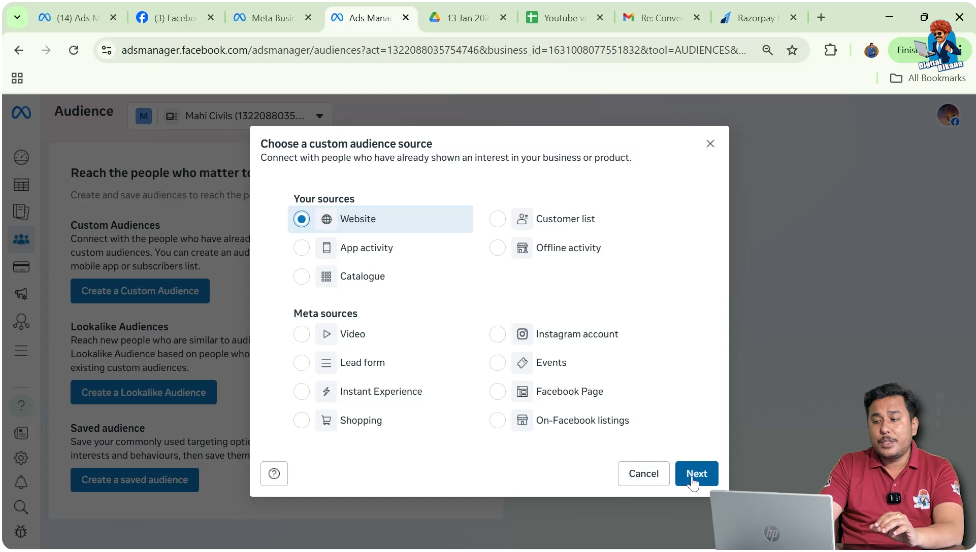Click the App activity phone icon
This screenshot has height=552, width=976.
pyautogui.click(x=326, y=248)
